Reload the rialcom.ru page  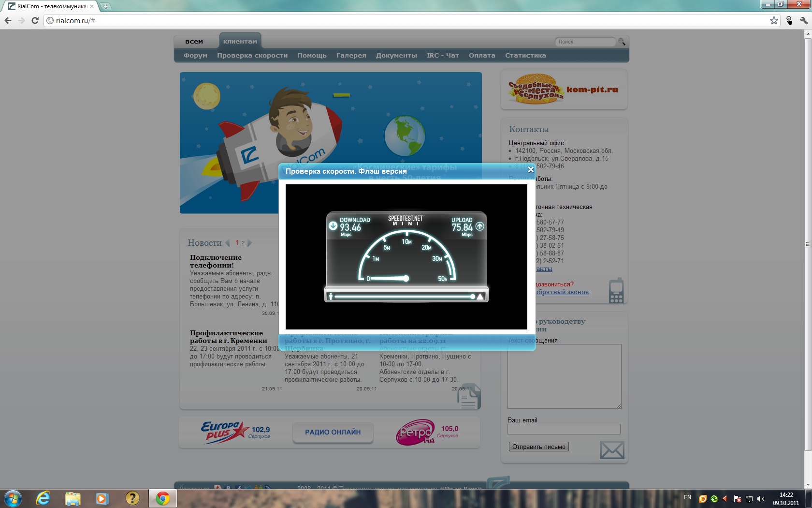35,20
